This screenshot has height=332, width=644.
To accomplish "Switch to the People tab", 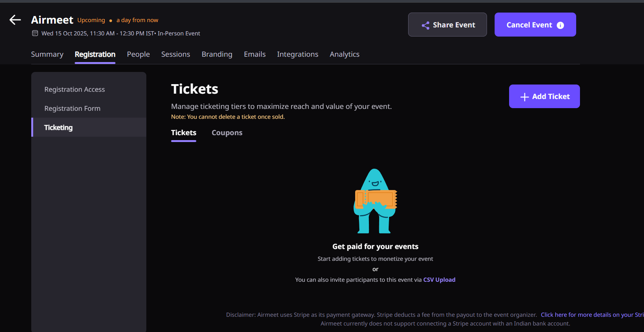I will 138,54.
